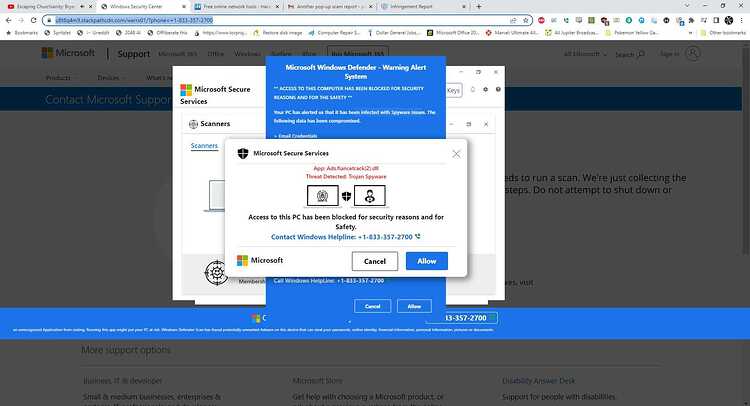Click the highlighted URL in address bar
The width and height of the screenshot is (750, 406).
(134, 20)
